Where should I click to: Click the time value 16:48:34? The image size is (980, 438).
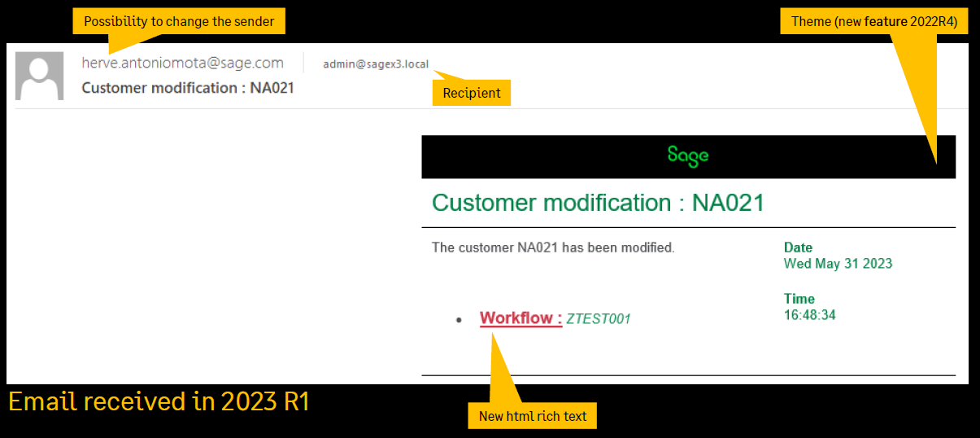pos(809,314)
